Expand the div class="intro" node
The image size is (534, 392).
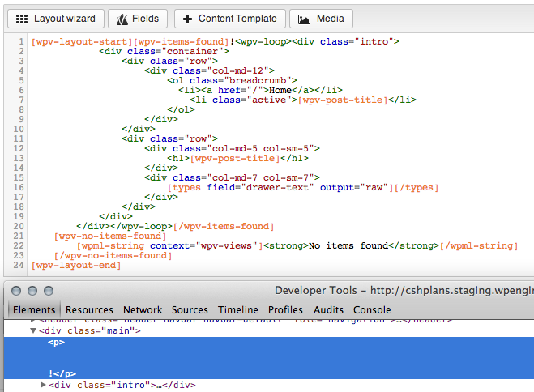pyautogui.click(x=43, y=385)
